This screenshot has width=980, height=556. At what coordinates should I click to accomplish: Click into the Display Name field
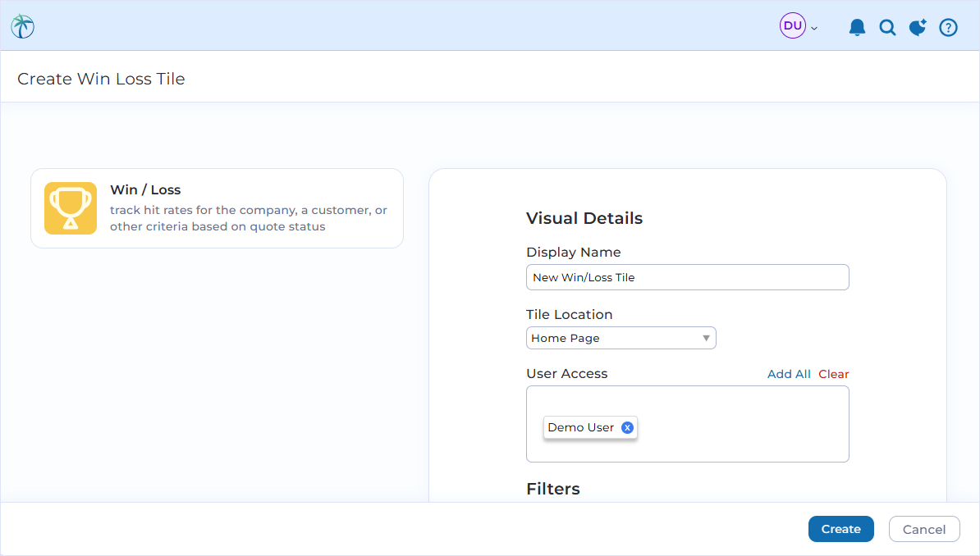[688, 277]
